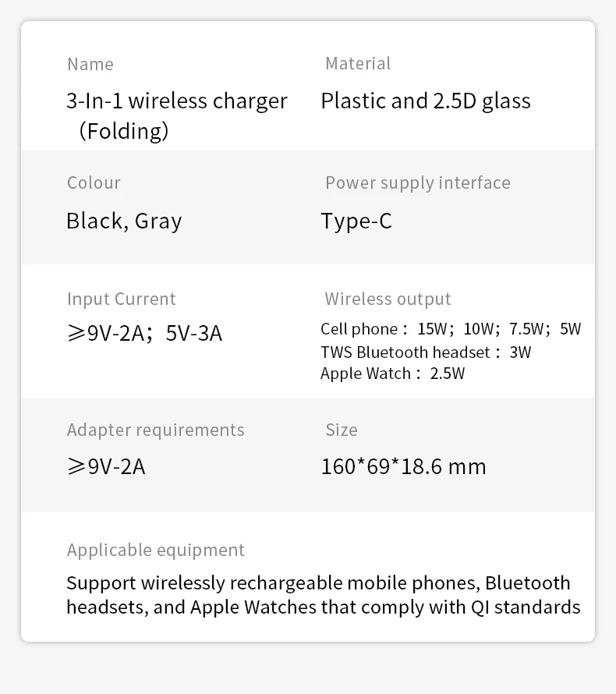
Task: Select the "3-In-1 wireless charger (Folding)" text
Action: point(176,115)
